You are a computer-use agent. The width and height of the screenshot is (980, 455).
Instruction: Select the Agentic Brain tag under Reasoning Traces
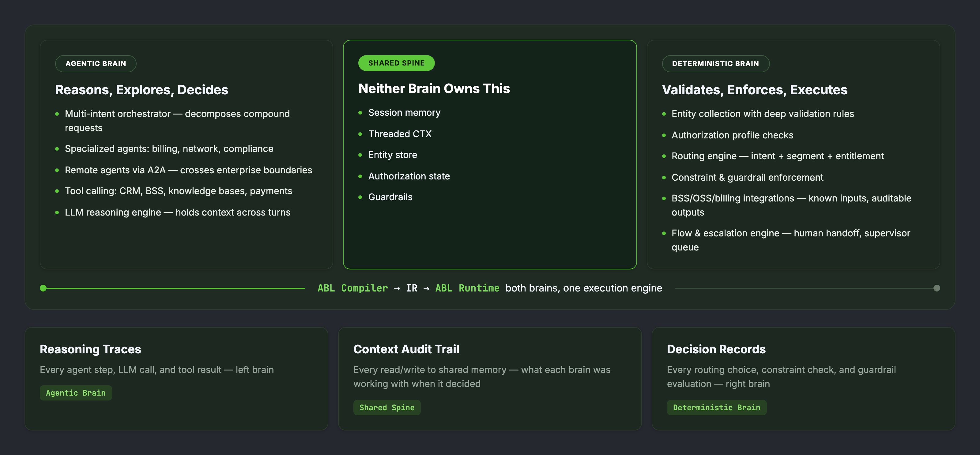tap(76, 393)
